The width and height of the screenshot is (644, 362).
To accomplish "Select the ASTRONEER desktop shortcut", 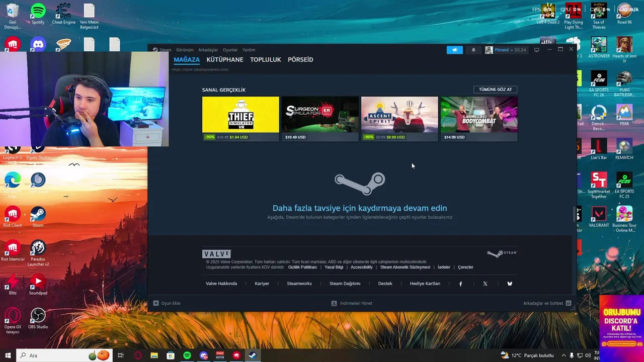I will click(x=599, y=47).
